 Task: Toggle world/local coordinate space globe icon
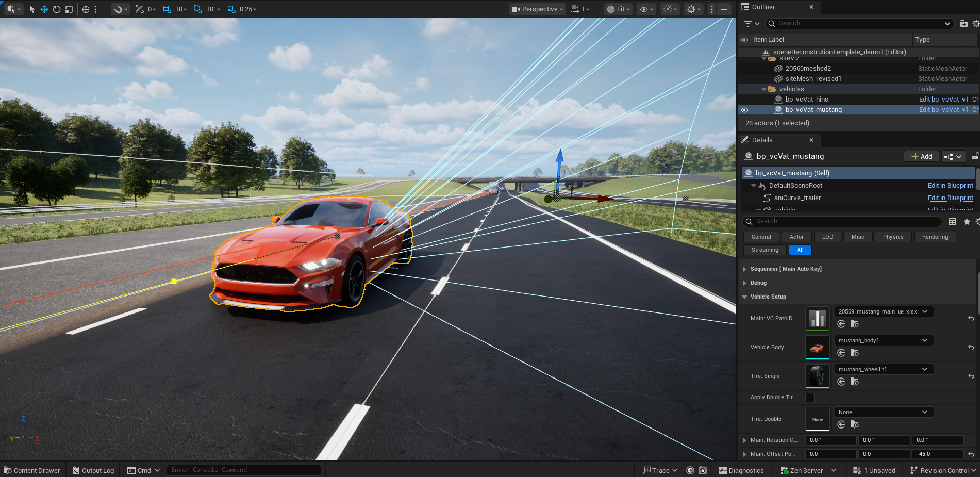click(x=86, y=9)
